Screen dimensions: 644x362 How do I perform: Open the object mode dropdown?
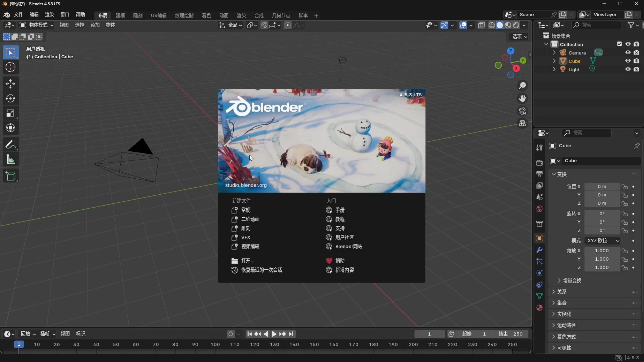click(x=37, y=25)
